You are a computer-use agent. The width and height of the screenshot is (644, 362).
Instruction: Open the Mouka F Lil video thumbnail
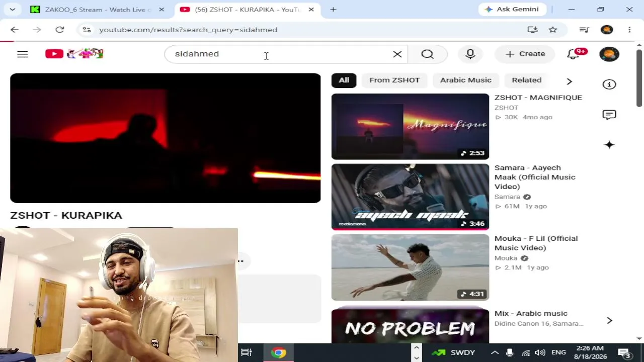(x=410, y=267)
